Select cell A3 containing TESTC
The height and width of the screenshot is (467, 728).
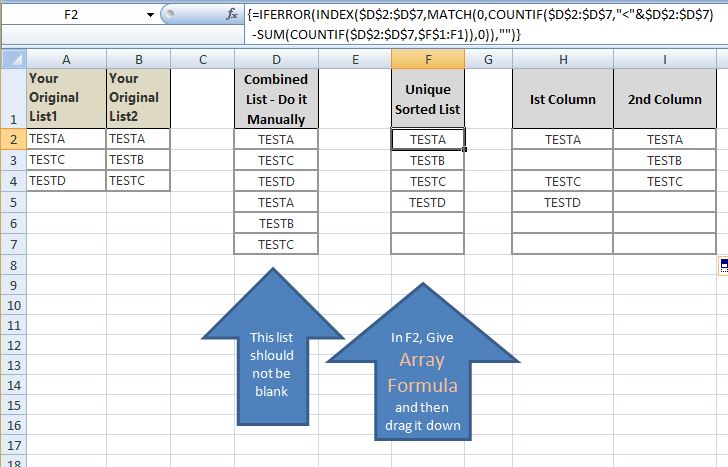pyautogui.click(x=66, y=160)
